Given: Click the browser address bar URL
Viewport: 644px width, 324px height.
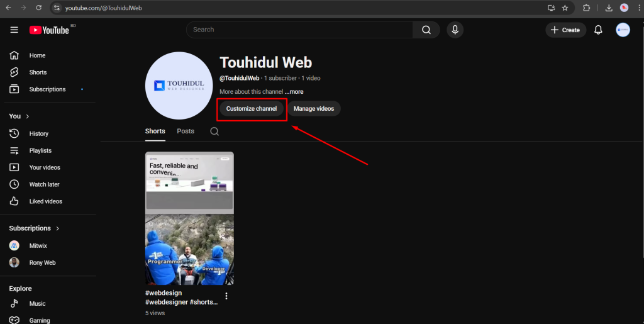Looking at the screenshot, I should tap(104, 8).
